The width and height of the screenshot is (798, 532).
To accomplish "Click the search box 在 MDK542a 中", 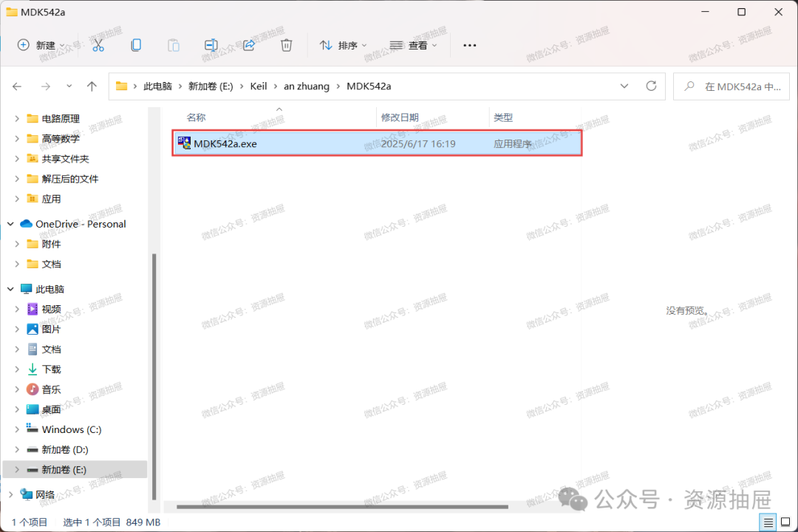I will tap(731, 86).
